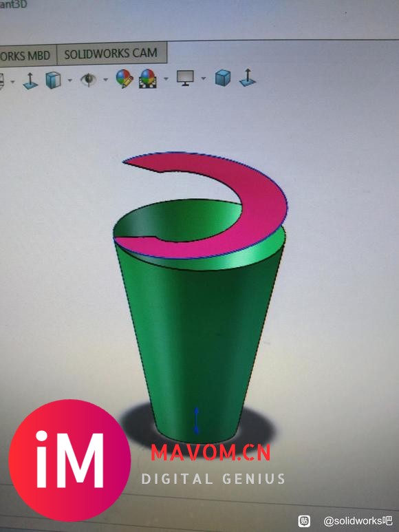Viewport: 399px width, 532px height.
Task: Click the blue direction arrow at cone base
Action: tap(196, 421)
